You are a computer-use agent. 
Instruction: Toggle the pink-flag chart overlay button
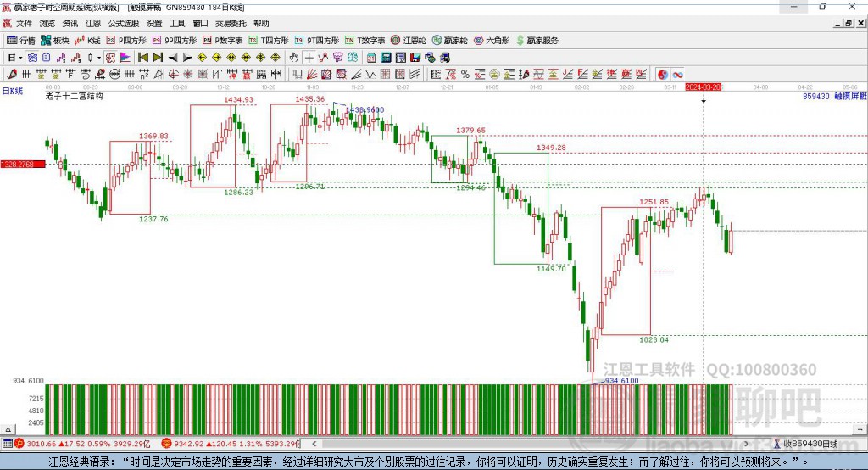(x=125, y=57)
